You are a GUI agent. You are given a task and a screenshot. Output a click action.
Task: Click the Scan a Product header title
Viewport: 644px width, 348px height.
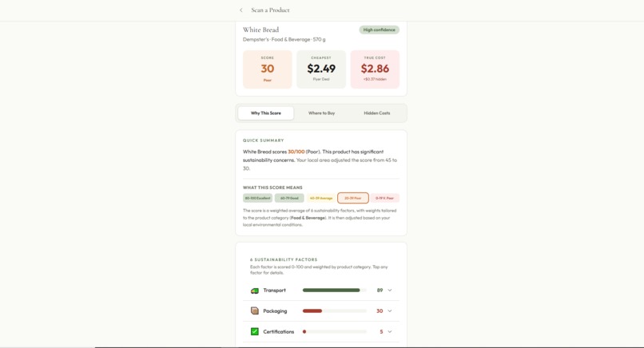click(x=270, y=10)
